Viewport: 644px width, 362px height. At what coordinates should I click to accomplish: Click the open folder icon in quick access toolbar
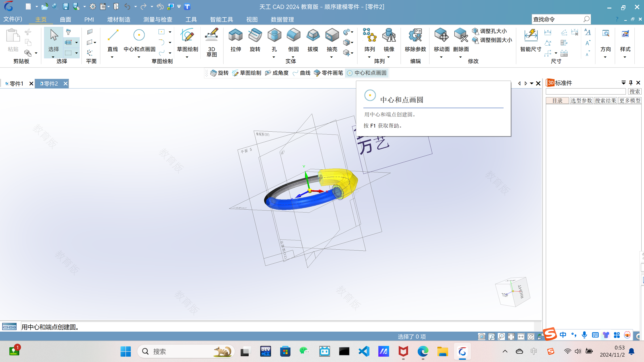(45, 6)
